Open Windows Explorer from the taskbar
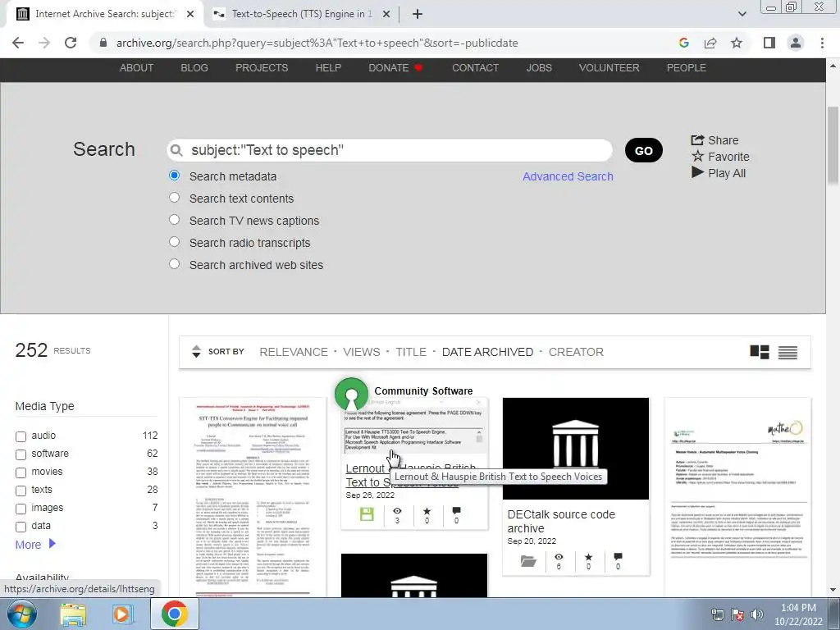This screenshot has width=840, height=630. tap(73, 614)
